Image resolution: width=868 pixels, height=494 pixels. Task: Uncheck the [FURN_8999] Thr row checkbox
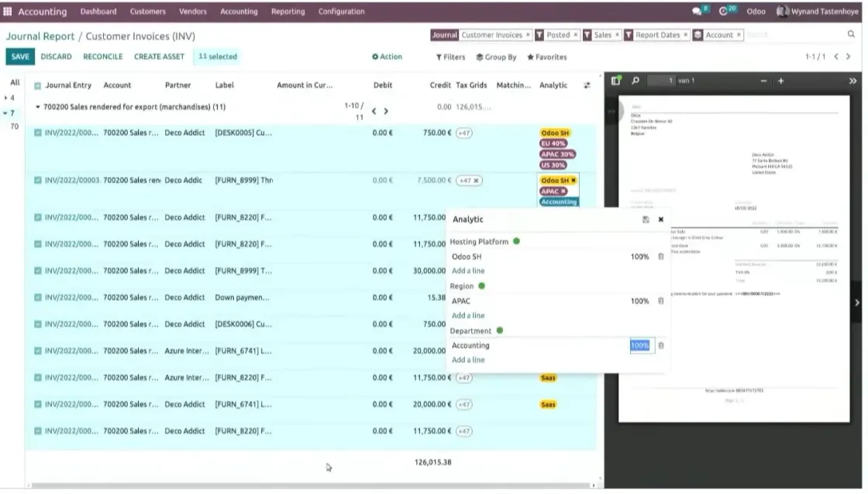(x=38, y=181)
